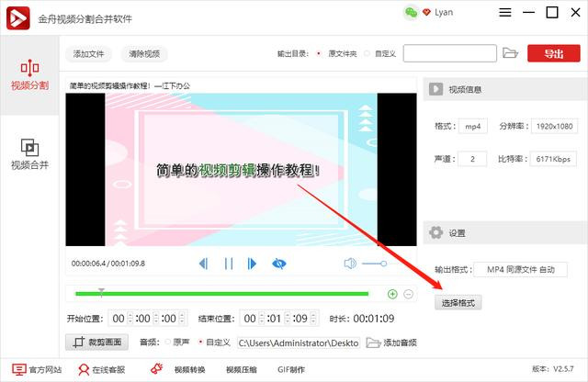This screenshot has width=588, height=382.
Task: Click the output directory path field
Action: pos(449,53)
